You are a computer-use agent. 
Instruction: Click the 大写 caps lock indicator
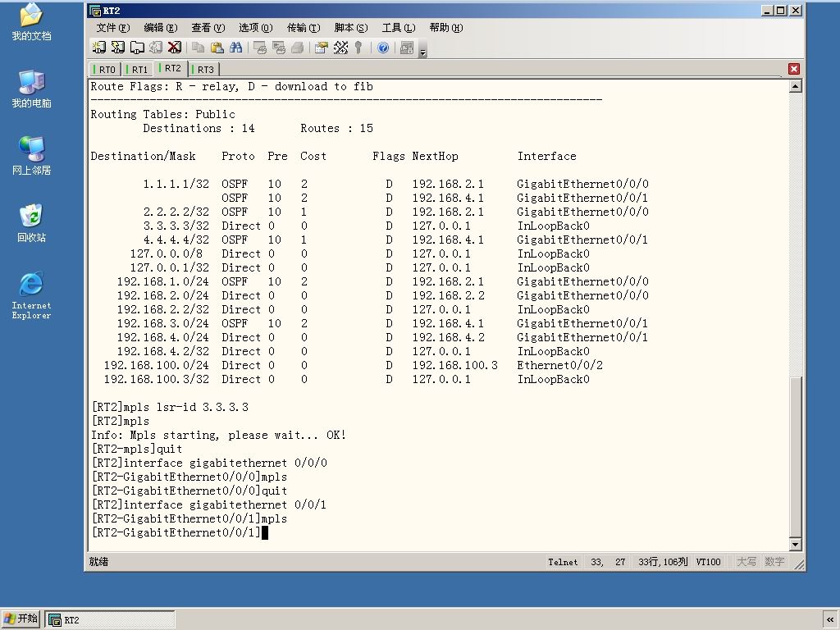pyautogui.click(x=746, y=562)
